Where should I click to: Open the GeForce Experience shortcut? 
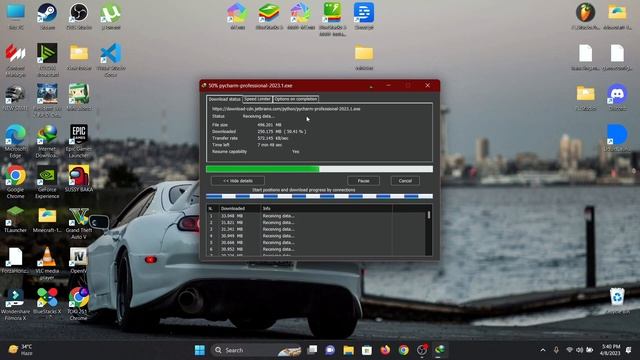click(x=47, y=182)
